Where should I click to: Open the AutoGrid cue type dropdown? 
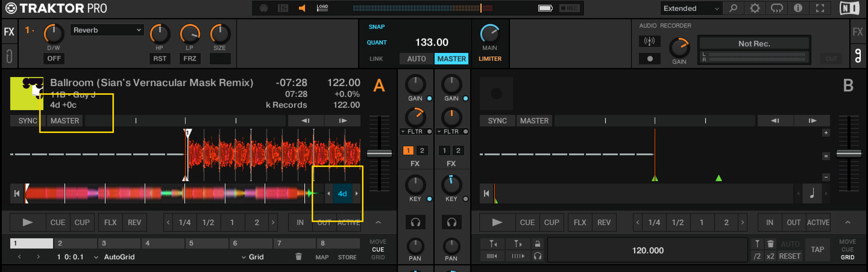click(96, 257)
